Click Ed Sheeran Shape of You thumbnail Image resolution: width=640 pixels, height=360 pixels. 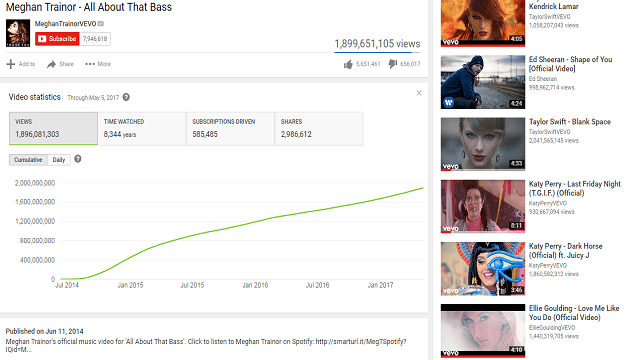click(x=483, y=82)
